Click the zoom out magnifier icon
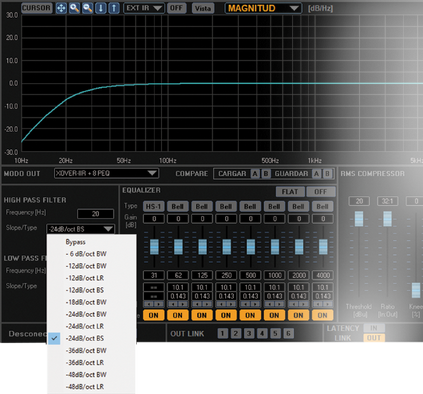Image resolution: width=423 pixels, height=394 pixels. click(87, 8)
